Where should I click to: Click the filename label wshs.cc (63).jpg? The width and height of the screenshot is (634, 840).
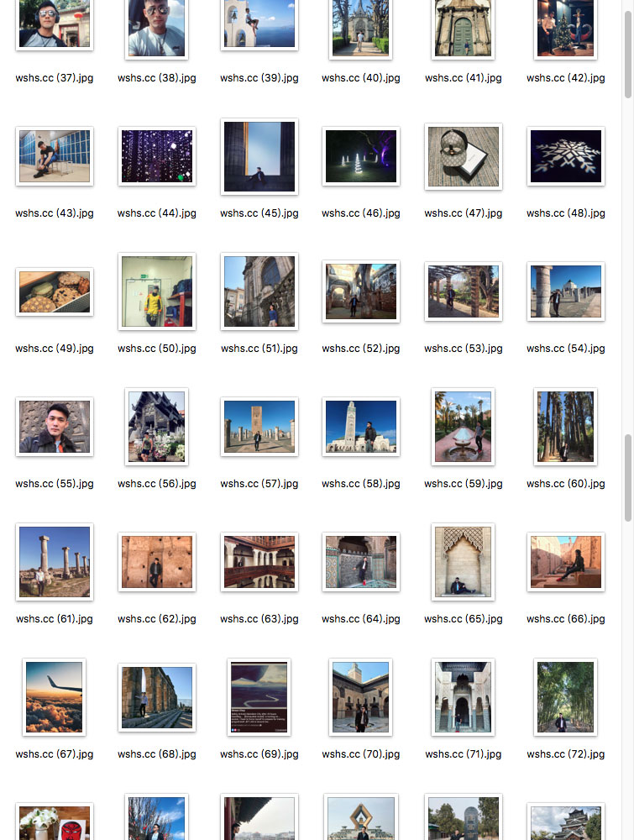[259, 619]
